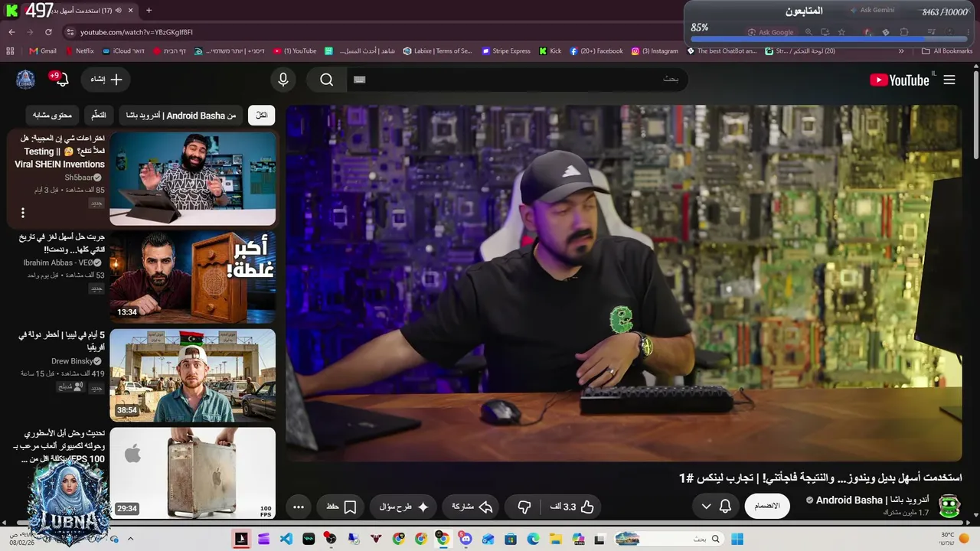Viewport: 980px width, 551px height.
Task: Click the إنشاء create button
Action: pyautogui.click(x=106, y=80)
